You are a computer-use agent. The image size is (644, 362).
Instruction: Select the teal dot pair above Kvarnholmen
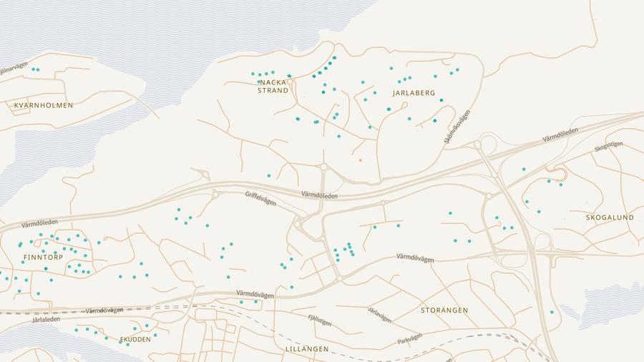point(36,69)
